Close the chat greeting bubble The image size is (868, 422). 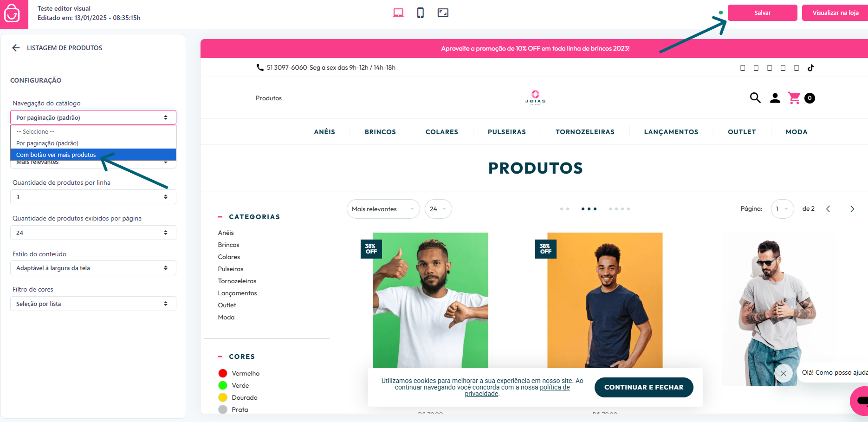click(x=784, y=373)
